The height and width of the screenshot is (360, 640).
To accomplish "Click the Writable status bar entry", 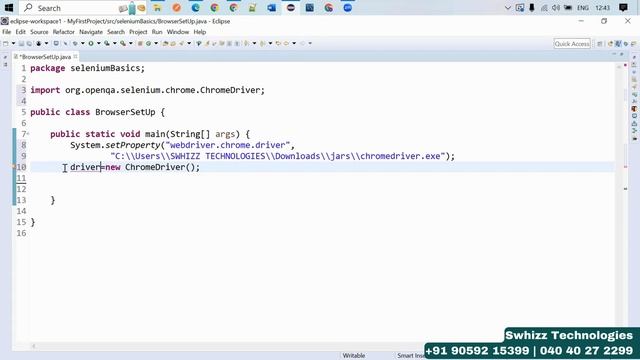I will [354, 356].
